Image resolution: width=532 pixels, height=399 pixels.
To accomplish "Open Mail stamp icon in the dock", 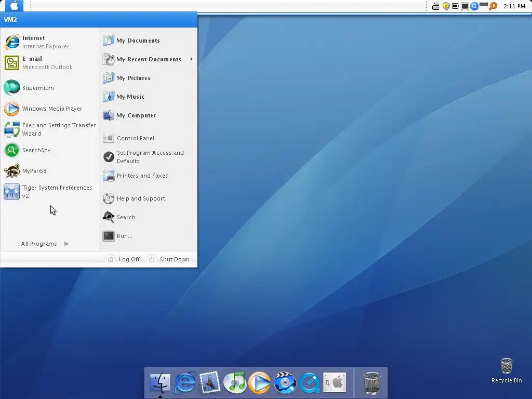I will click(210, 382).
